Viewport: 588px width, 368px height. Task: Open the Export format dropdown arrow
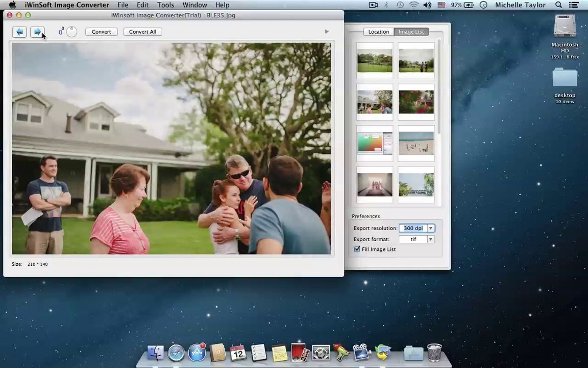(x=430, y=239)
